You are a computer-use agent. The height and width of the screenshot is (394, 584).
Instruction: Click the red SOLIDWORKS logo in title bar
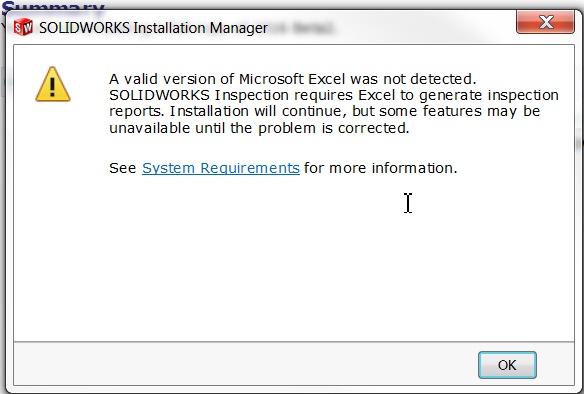(x=23, y=27)
